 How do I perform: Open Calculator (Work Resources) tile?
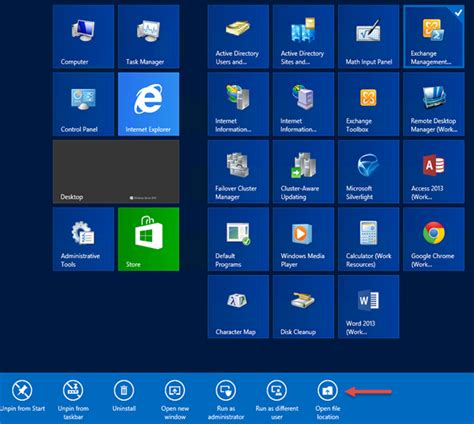(369, 239)
